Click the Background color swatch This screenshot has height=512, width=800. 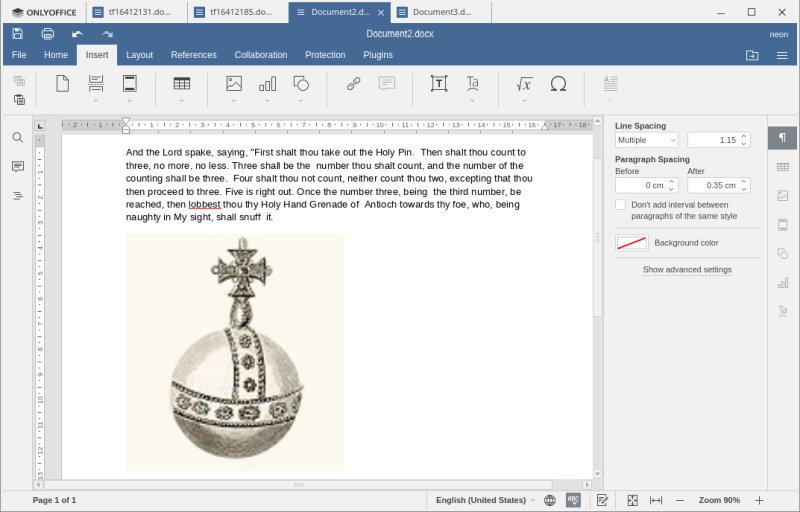click(631, 243)
